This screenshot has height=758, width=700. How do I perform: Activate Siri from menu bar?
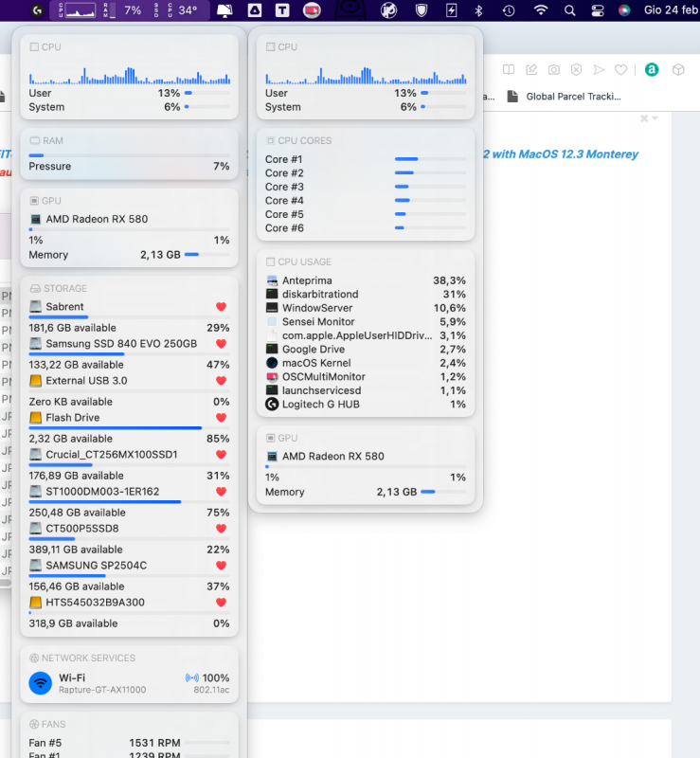[x=624, y=10]
